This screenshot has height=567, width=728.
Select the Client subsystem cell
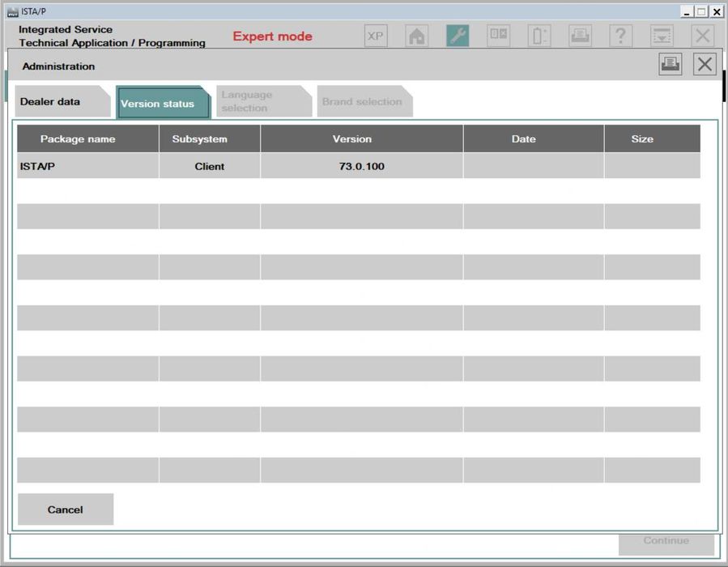(x=210, y=166)
